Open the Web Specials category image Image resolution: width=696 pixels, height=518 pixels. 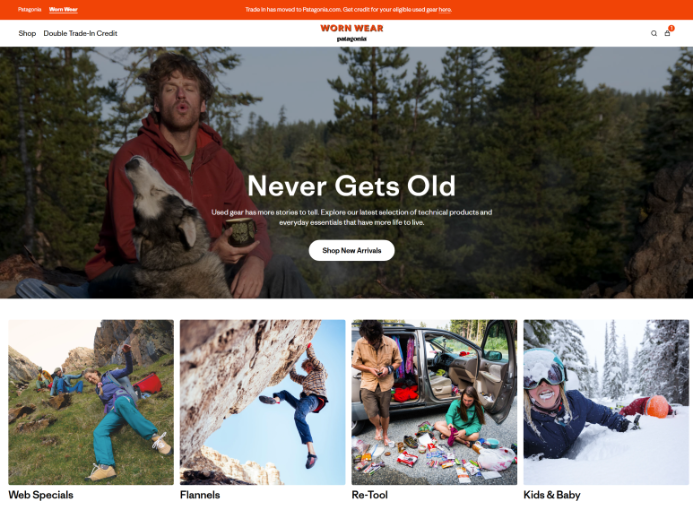click(91, 402)
